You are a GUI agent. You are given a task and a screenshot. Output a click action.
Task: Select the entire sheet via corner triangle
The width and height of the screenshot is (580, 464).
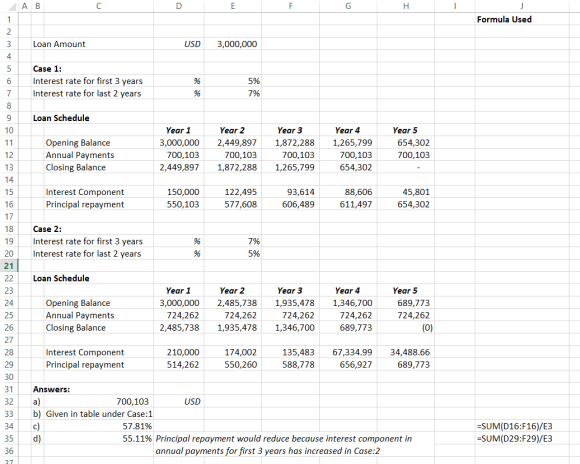pyautogui.click(x=9, y=6)
